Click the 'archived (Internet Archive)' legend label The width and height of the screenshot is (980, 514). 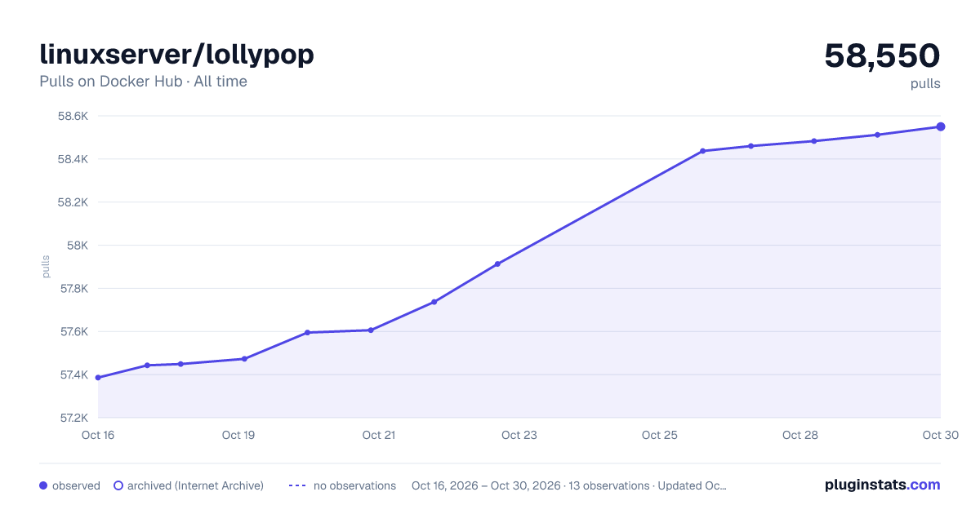[x=195, y=485]
